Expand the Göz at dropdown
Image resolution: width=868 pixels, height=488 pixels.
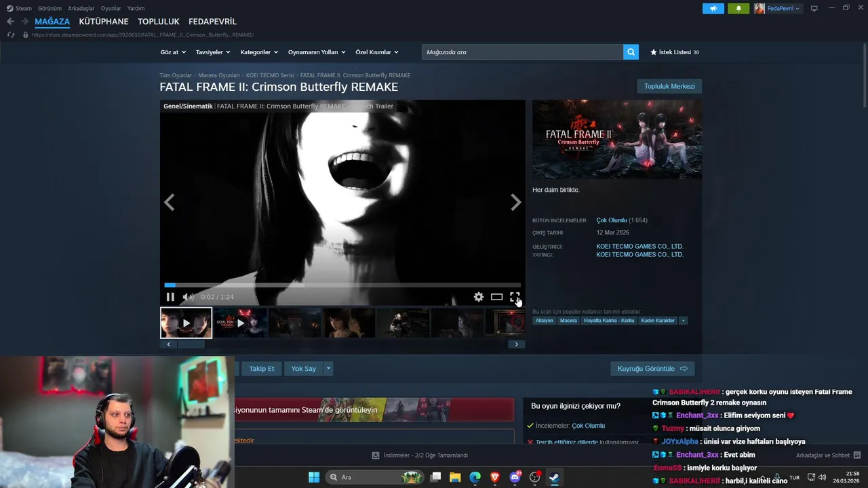(173, 52)
